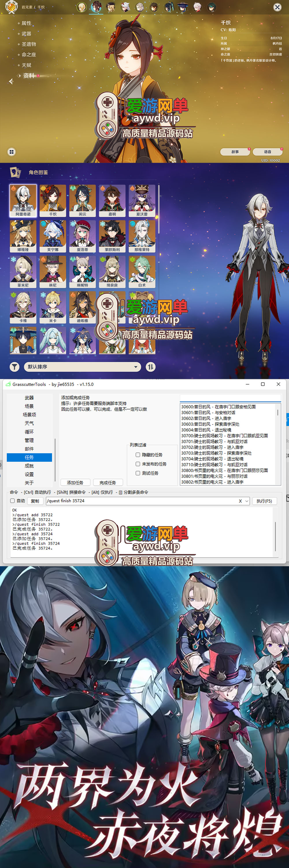289x868 pixels.
Task: Open the 天赋 talents menu entry
Action: (x=26, y=65)
